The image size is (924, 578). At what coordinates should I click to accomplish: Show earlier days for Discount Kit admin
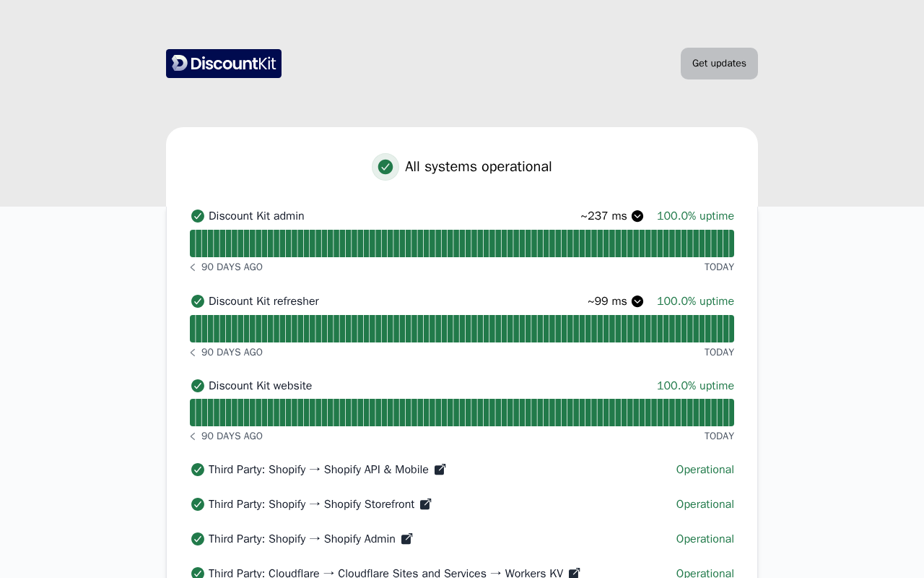click(193, 267)
